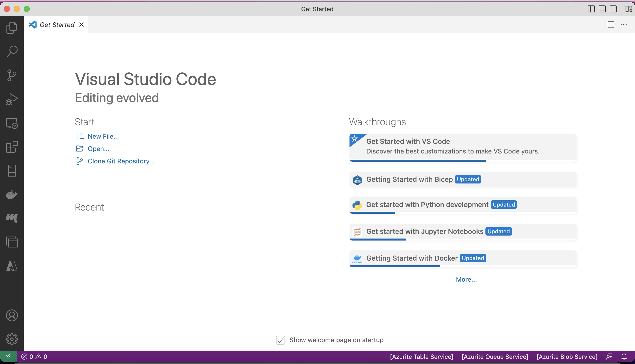635x364 pixels.
Task: Open the editor more actions menu
Action: [624, 24]
